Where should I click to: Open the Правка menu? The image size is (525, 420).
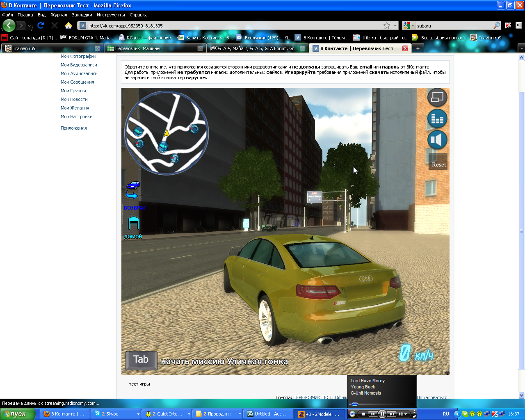pos(25,15)
